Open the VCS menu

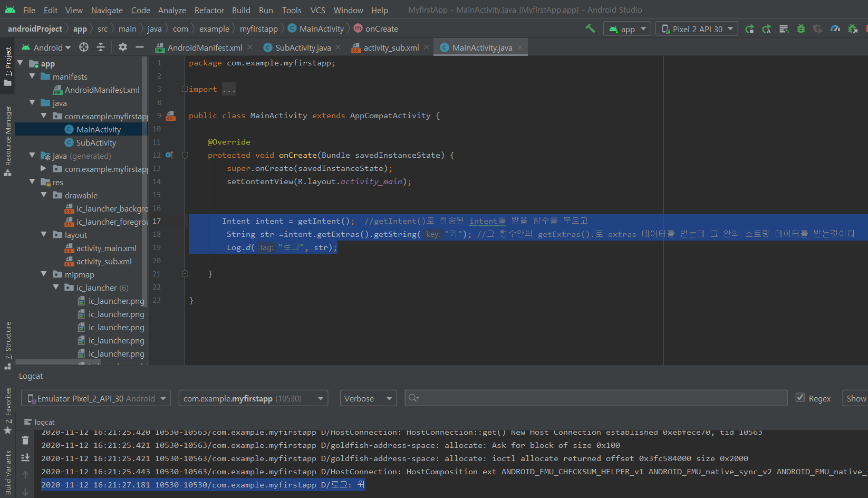(317, 10)
